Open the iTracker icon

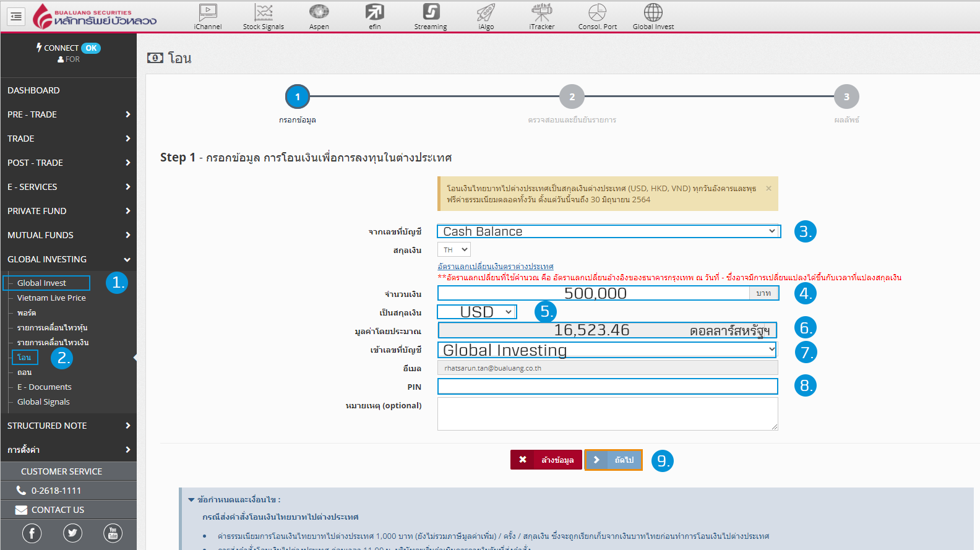tap(542, 16)
